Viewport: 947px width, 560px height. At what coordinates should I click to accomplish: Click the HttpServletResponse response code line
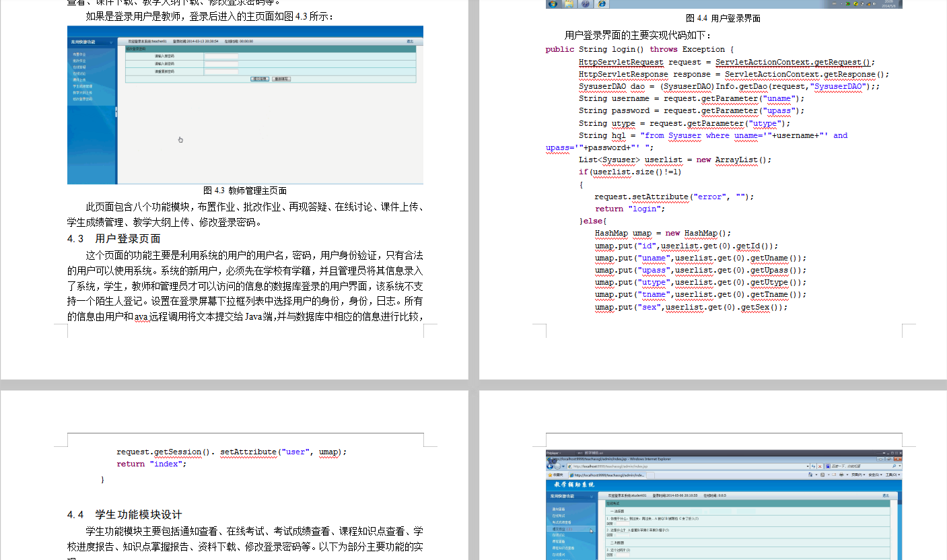point(734,74)
